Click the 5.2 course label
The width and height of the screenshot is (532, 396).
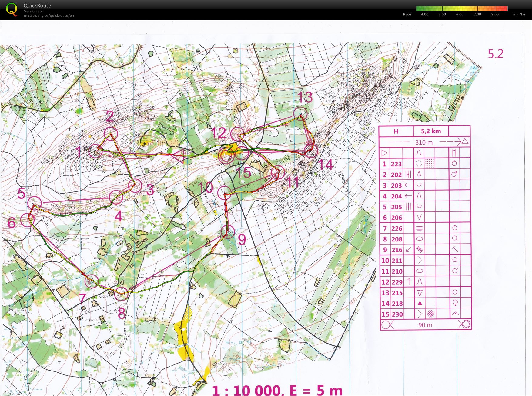495,54
